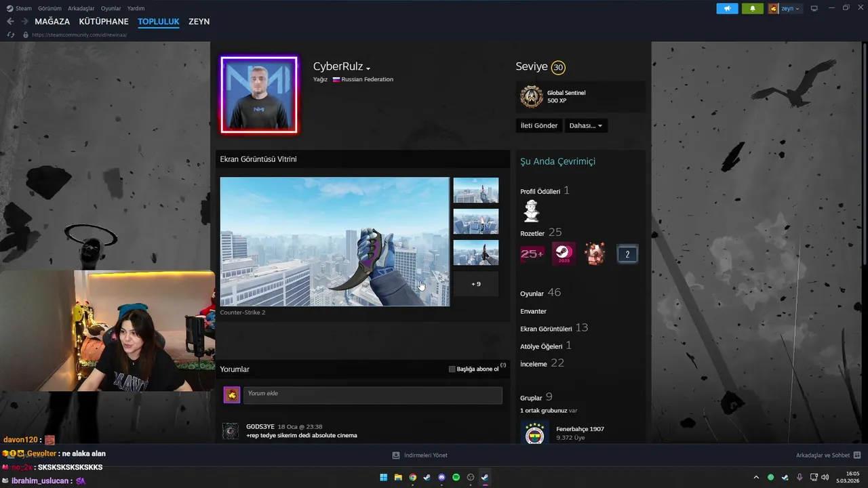Open 'Oyunlar' games link
Image resolution: width=868 pixels, height=488 pixels.
(x=532, y=294)
